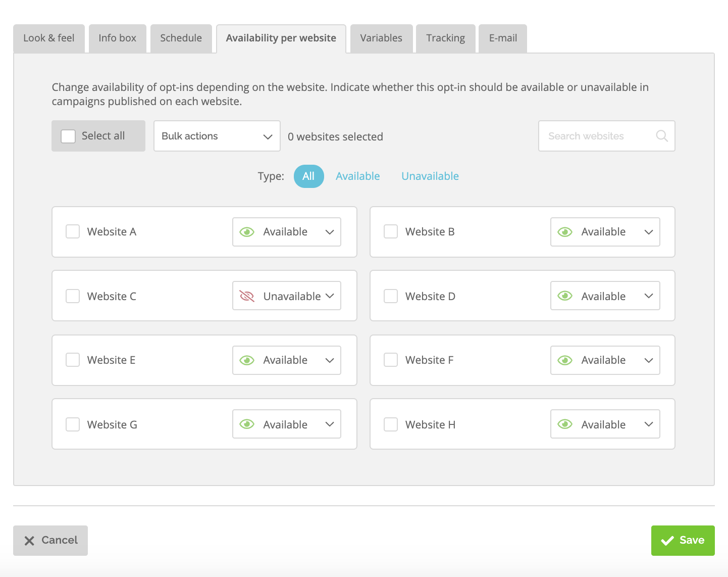
Task: Save the availability settings
Action: (x=683, y=541)
